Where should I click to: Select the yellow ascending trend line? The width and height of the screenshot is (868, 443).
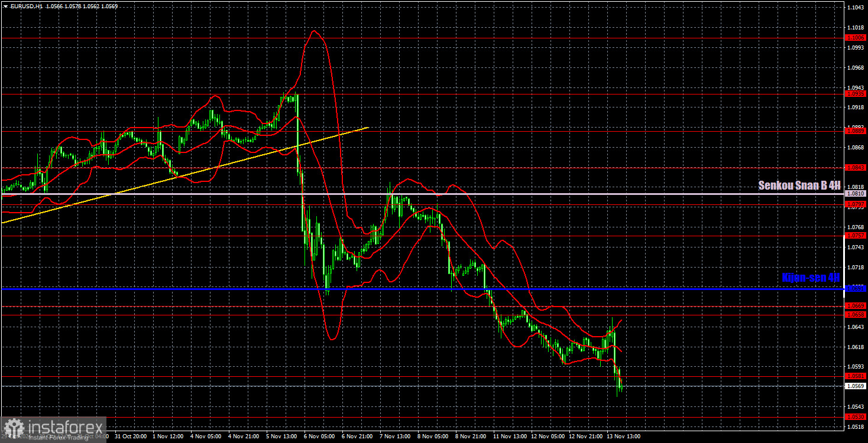point(185,175)
